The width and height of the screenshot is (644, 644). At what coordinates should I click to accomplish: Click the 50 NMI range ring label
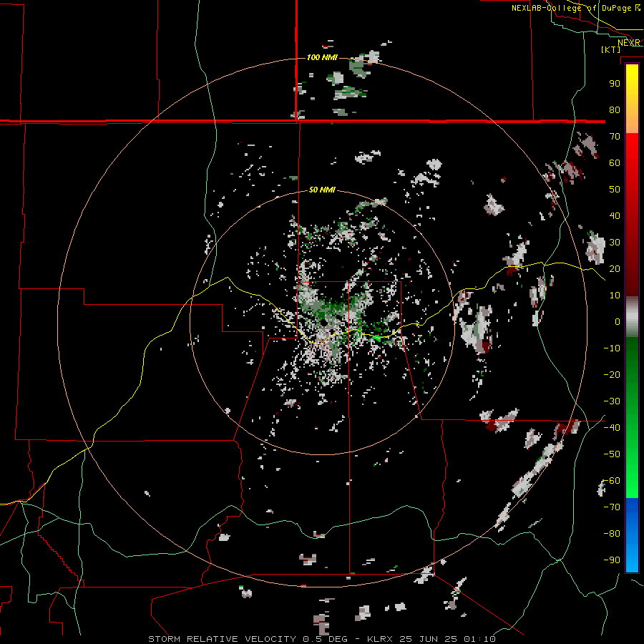click(x=322, y=190)
